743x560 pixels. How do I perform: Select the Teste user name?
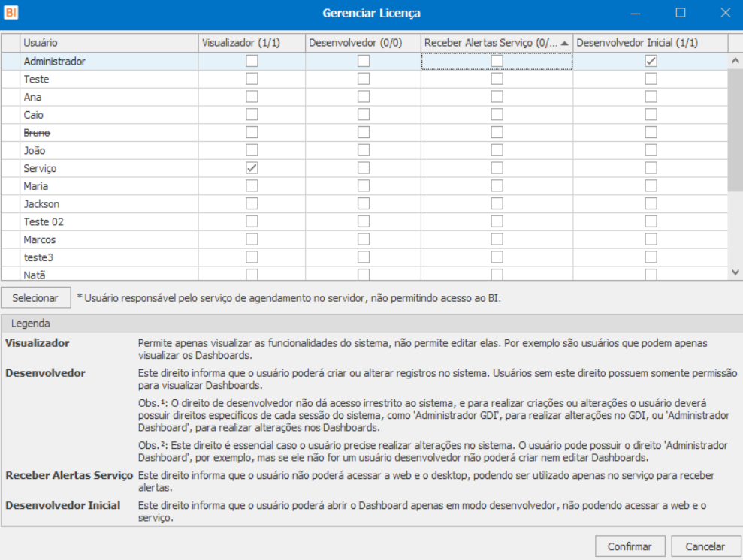37,79
